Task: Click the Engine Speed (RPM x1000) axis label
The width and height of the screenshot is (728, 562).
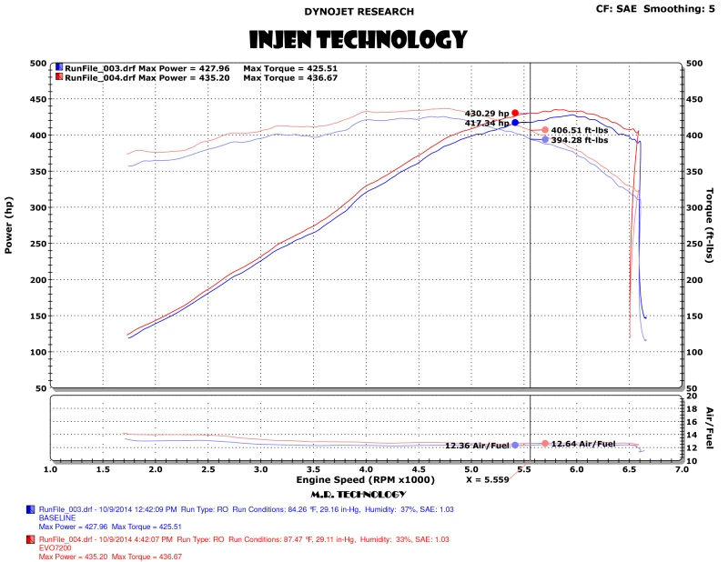Action: point(365,479)
